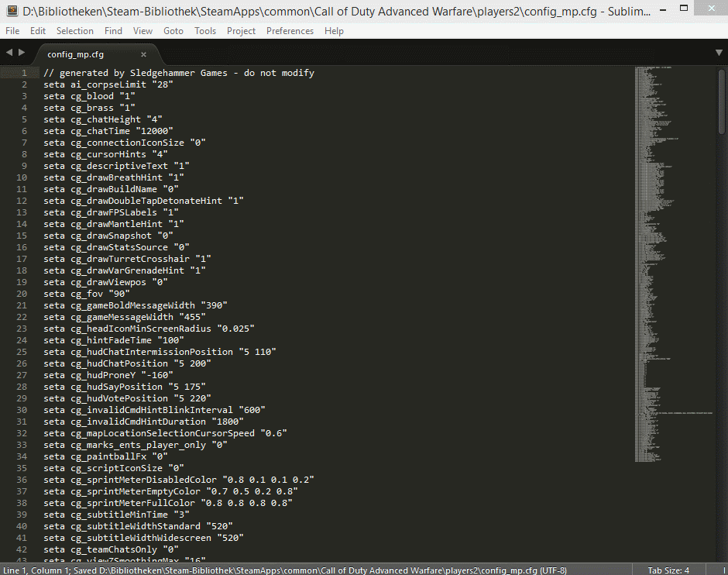Click the cg_chatHeight "4" line
This screenshot has height=575, width=728.
pyautogui.click(x=102, y=119)
